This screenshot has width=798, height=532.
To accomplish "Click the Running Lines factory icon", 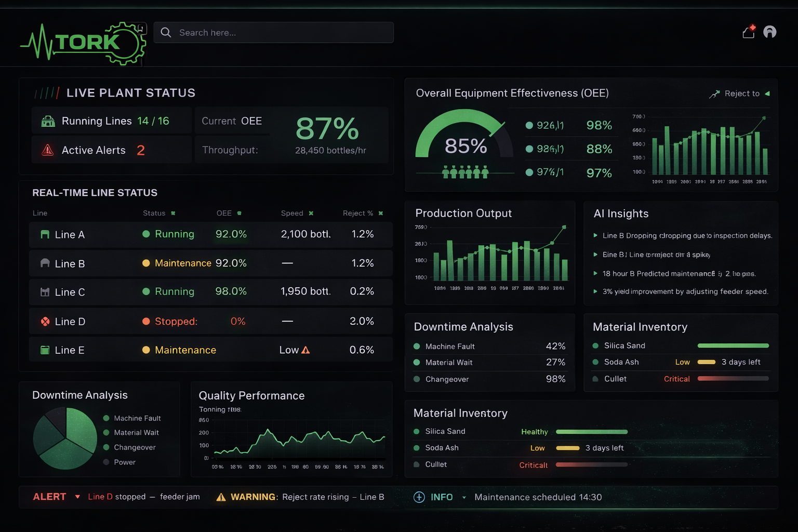I will (48, 121).
